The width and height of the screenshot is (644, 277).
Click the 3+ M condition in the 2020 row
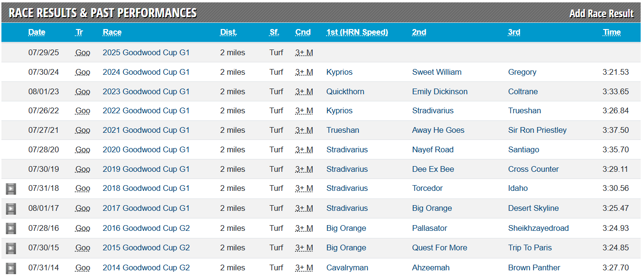[304, 150]
